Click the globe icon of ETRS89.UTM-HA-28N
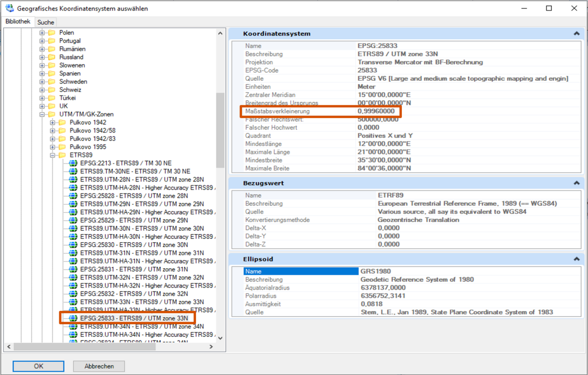588x375 pixels. [x=73, y=187]
